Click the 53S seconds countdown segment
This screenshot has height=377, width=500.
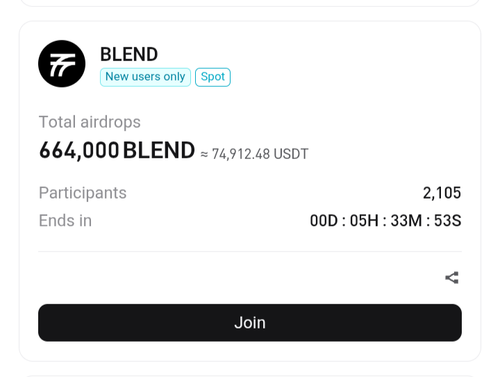448,221
